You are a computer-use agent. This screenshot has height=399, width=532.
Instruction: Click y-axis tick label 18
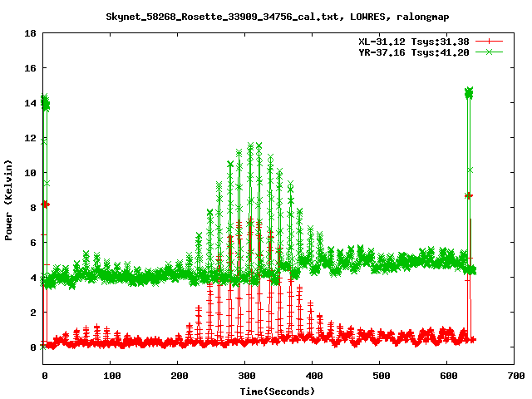pos(30,33)
